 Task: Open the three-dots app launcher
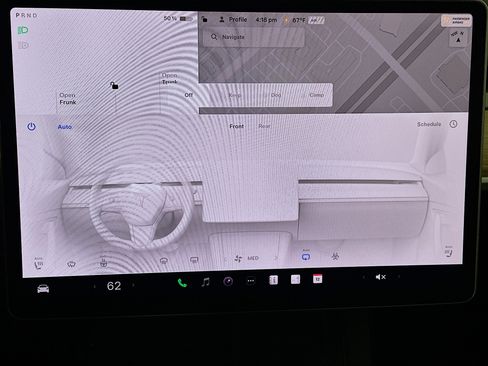[x=251, y=281]
